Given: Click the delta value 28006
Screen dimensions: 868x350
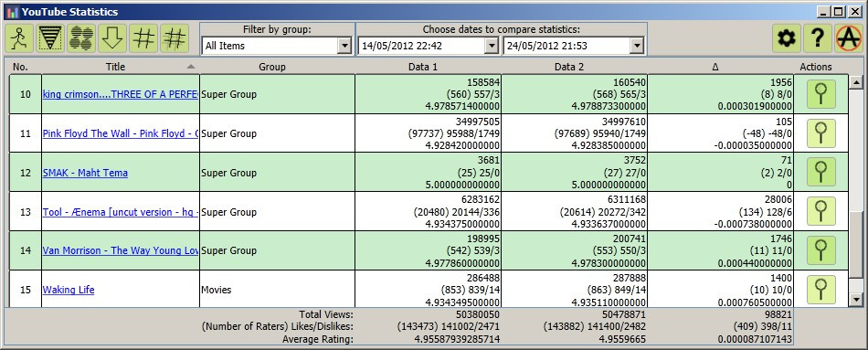Looking at the screenshot, I should coord(778,200).
